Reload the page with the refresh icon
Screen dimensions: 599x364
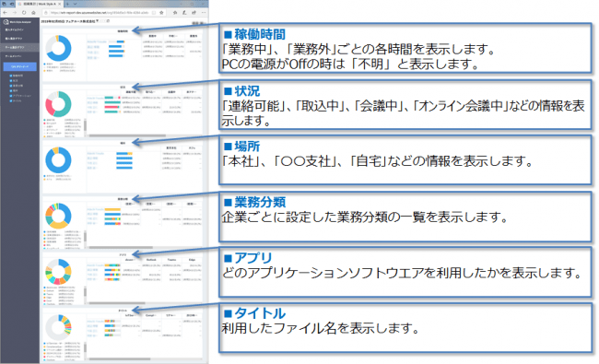24,13
